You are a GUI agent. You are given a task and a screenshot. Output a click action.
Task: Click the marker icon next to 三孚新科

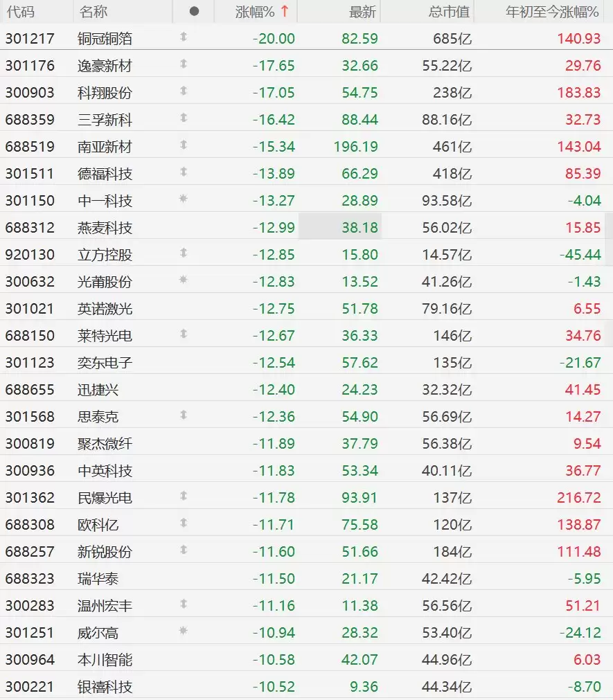[183, 118]
